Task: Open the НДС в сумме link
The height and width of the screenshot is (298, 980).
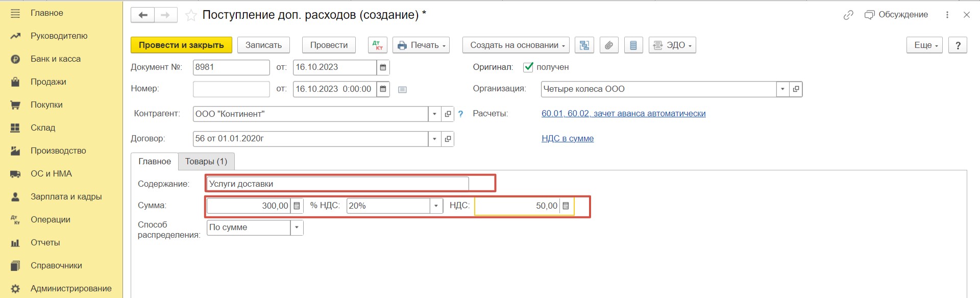Action: pos(568,138)
